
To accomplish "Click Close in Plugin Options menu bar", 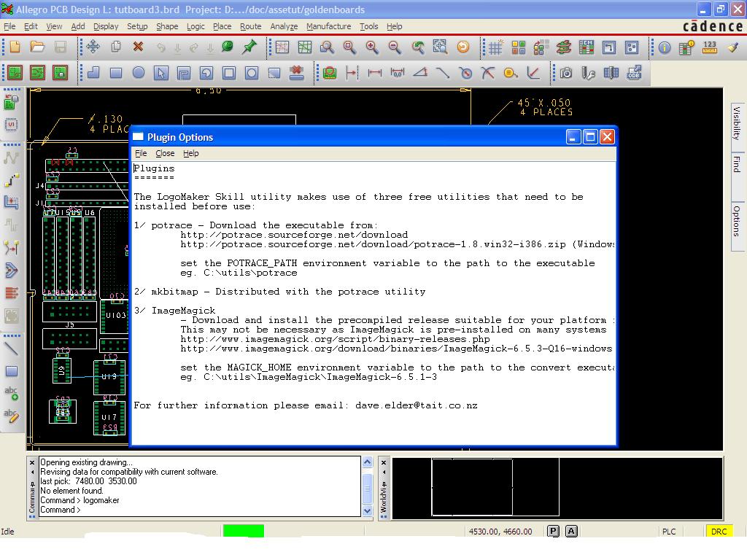I will pyautogui.click(x=165, y=153).
